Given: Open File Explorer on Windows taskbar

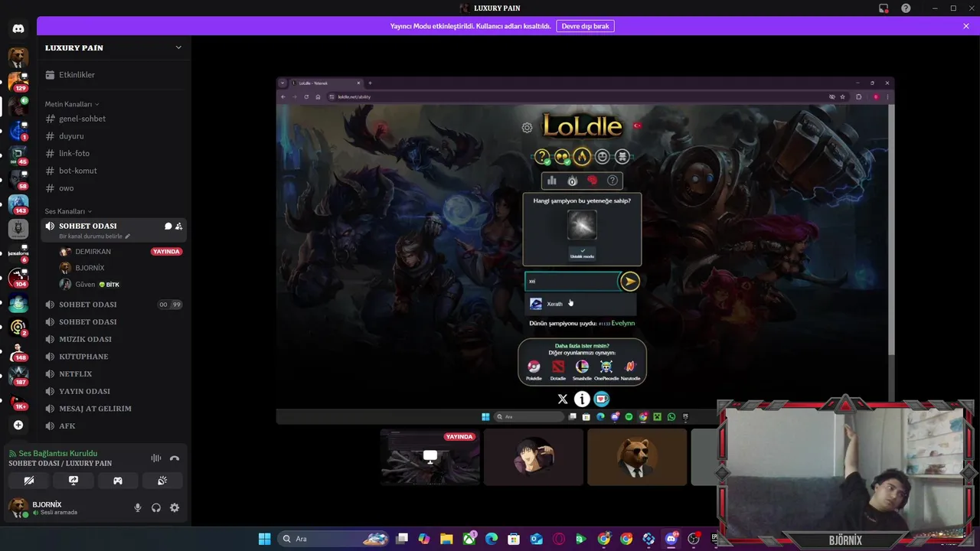Looking at the screenshot, I should point(446,539).
